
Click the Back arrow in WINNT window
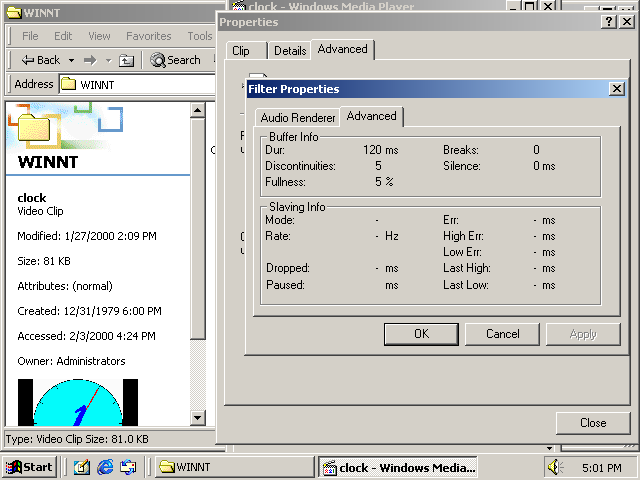[x=40, y=60]
